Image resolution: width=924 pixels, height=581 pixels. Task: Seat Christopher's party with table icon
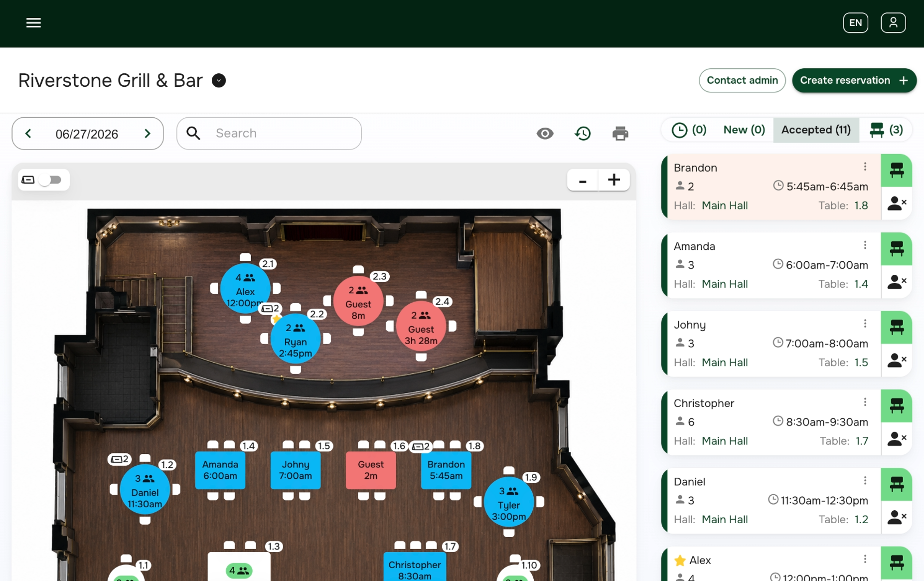click(896, 406)
